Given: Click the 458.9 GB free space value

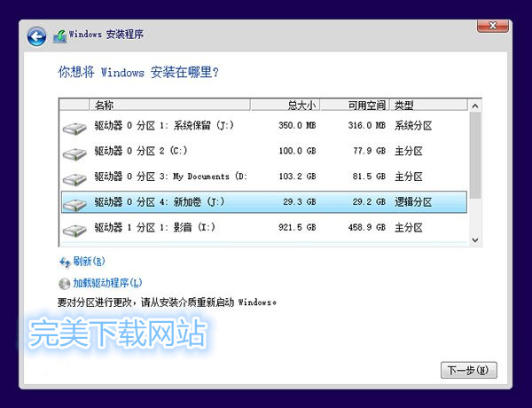Looking at the screenshot, I should [367, 227].
